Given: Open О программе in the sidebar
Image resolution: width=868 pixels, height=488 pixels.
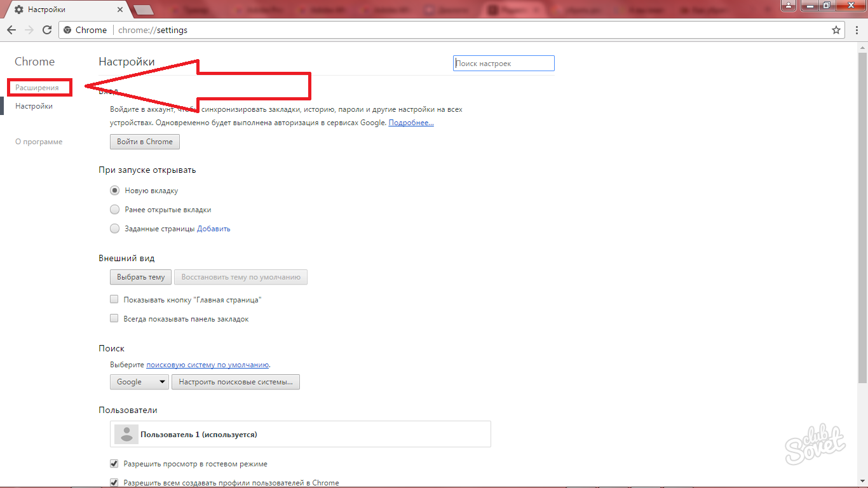Looking at the screenshot, I should (x=39, y=142).
